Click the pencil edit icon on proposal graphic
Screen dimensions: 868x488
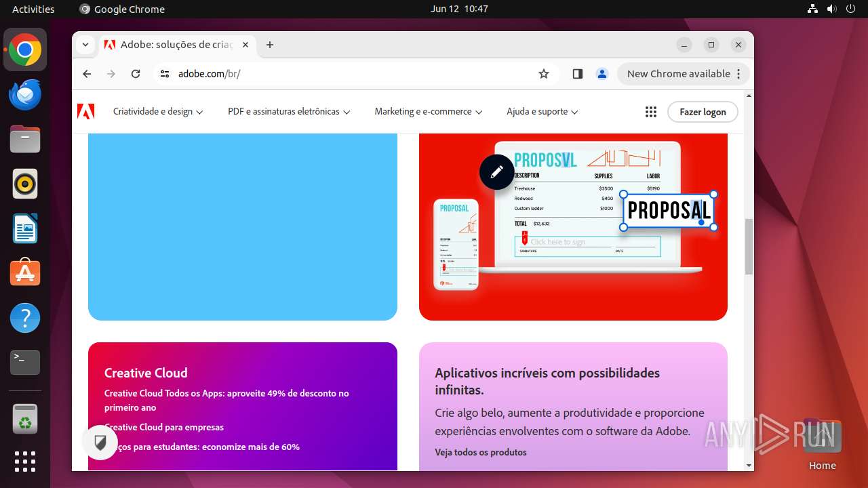coord(497,172)
